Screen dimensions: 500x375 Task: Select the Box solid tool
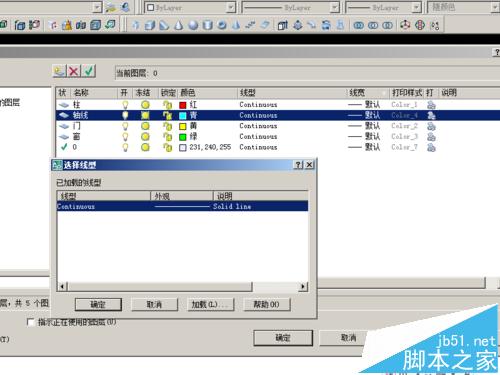(x=150, y=25)
